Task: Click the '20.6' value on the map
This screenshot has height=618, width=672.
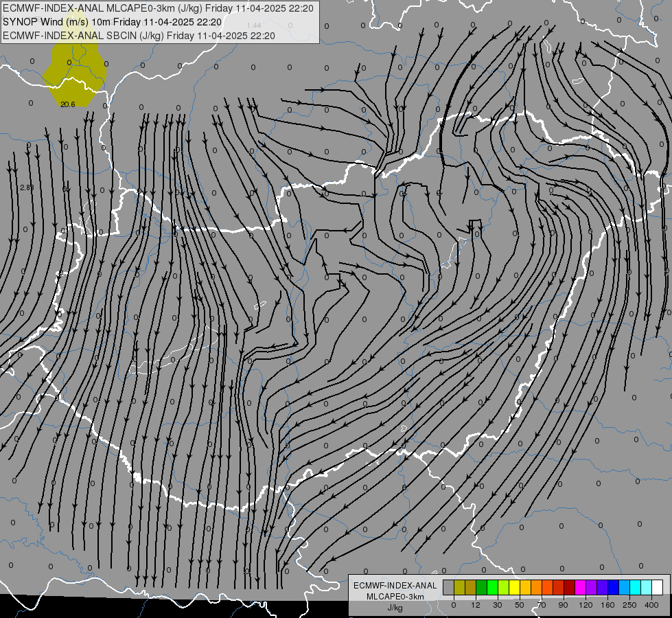Action: 68,104
